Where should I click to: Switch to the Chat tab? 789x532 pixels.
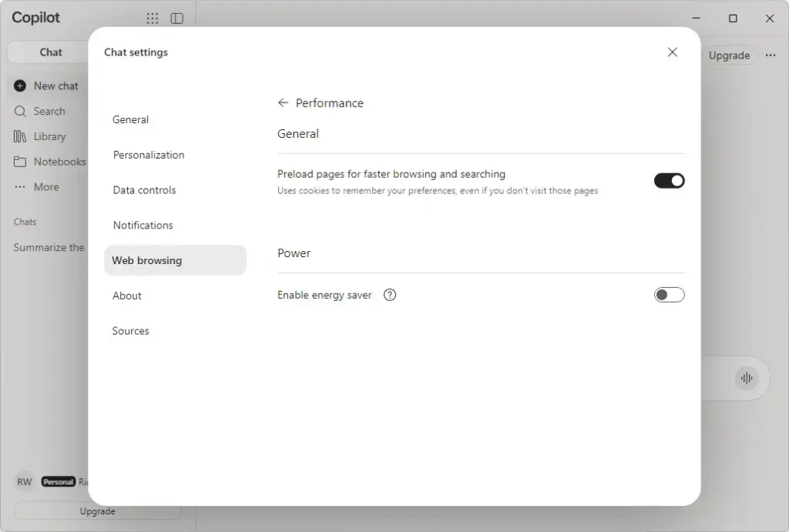click(50, 52)
